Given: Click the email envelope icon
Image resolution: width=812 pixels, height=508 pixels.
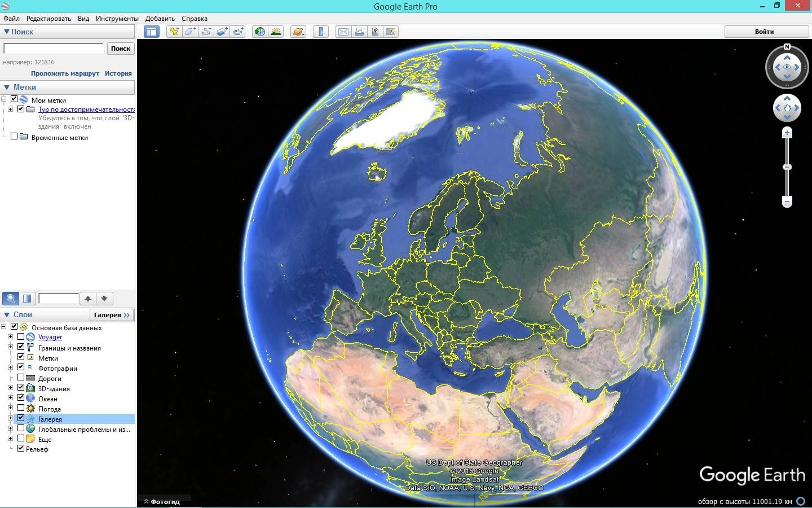Looking at the screenshot, I should (x=343, y=32).
